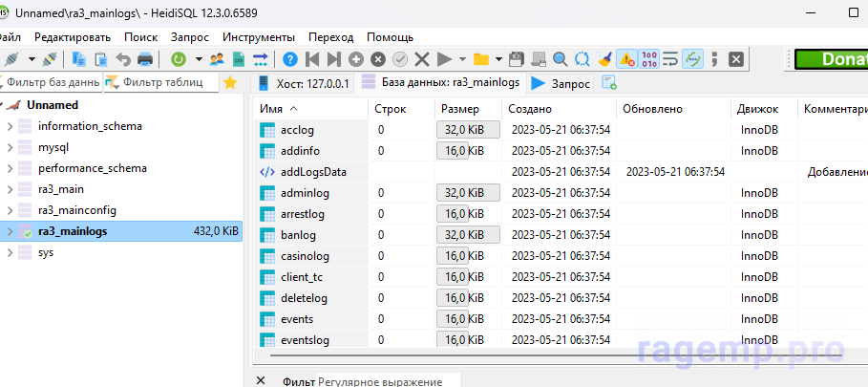Expand the mysql database node

coord(10,148)
